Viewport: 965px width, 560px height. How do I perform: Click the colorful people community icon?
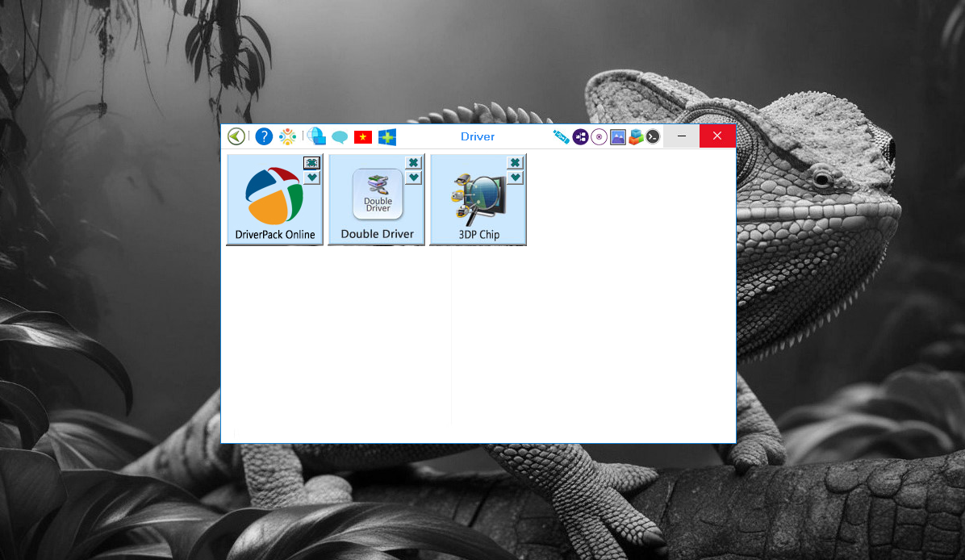(x=288, y=136)
